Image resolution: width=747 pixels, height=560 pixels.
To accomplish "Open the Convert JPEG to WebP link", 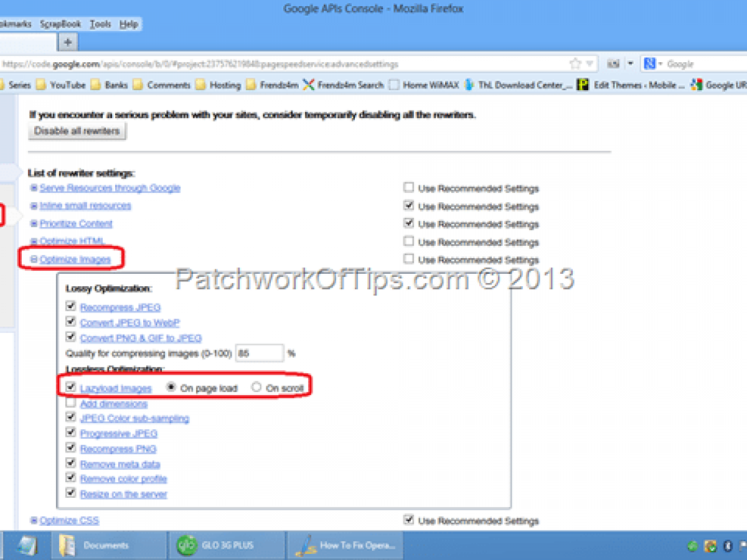I will click(130, 323).
